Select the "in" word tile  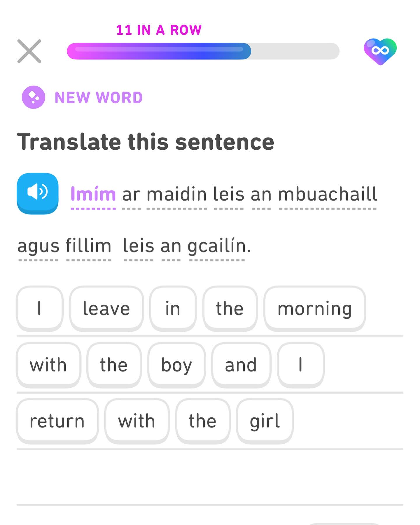[x=173, y=308]
